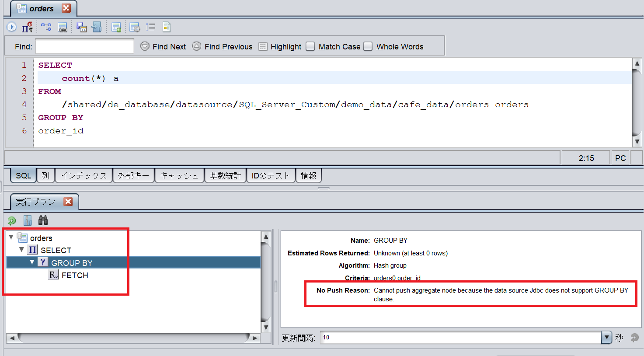This screenshot has height=356, width=644.
Task: Click the execute query play icon
Action: [11, 27]
